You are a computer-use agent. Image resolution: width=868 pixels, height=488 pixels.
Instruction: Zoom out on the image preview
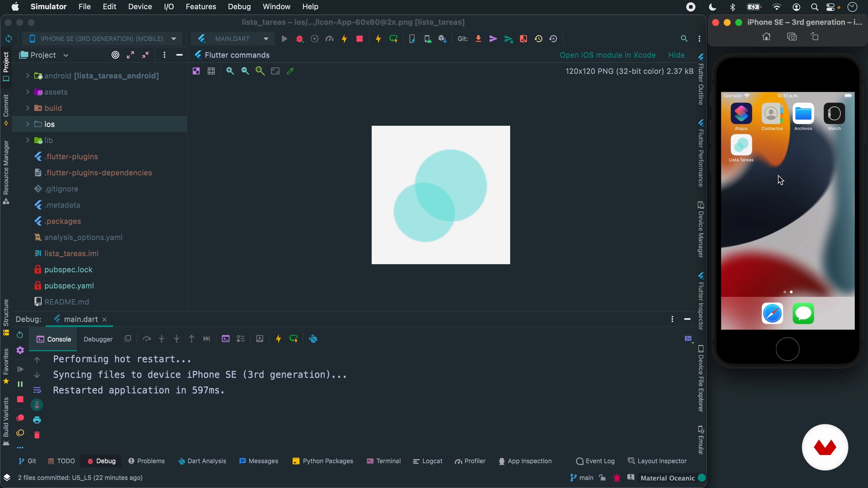(x=245, y=71)
